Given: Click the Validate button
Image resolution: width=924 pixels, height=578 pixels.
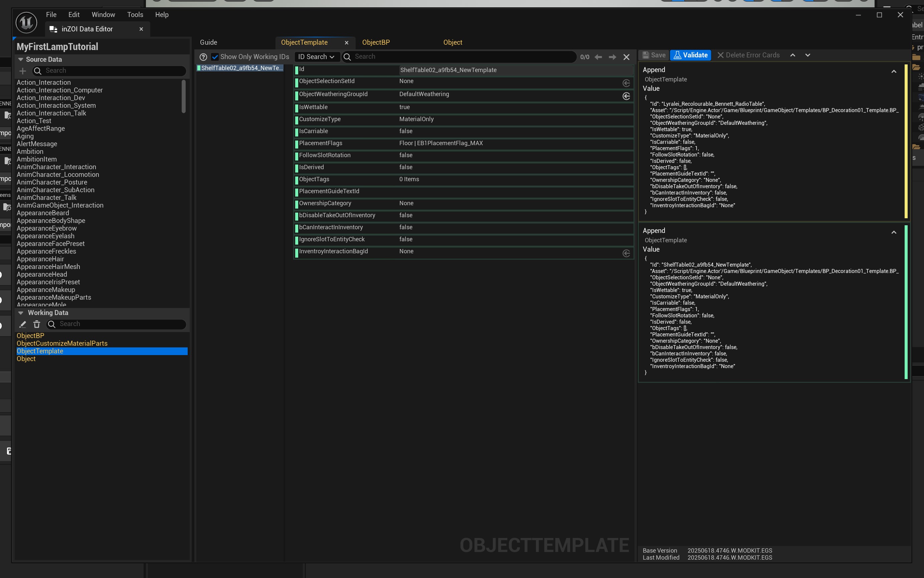Looking at the screenshot, I should click(691, 55).
